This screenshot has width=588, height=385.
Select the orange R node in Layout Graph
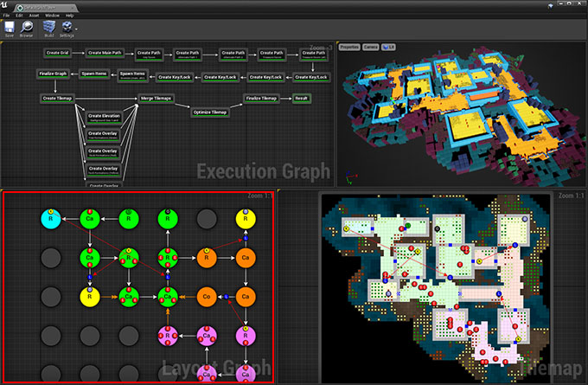[207, 258]
